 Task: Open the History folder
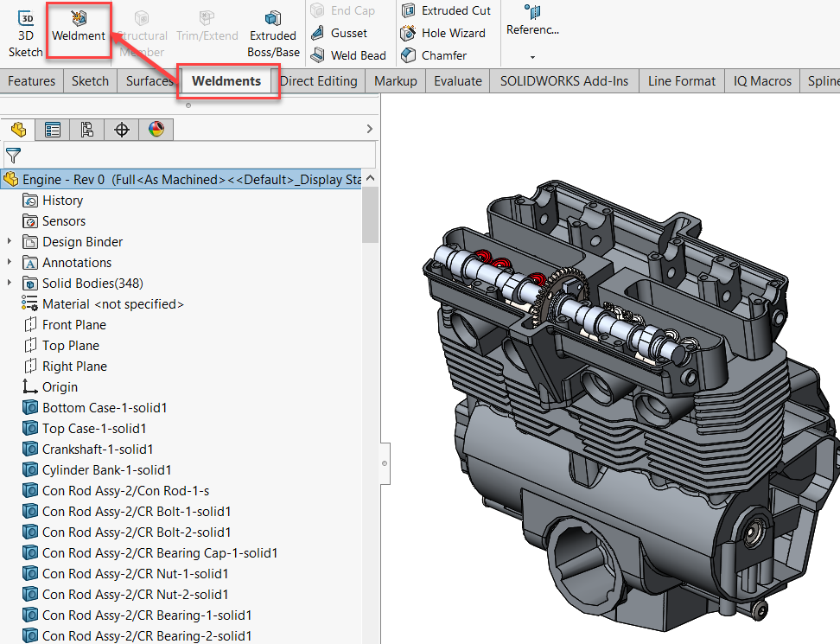pyautogui.click(x=53, y=201)
